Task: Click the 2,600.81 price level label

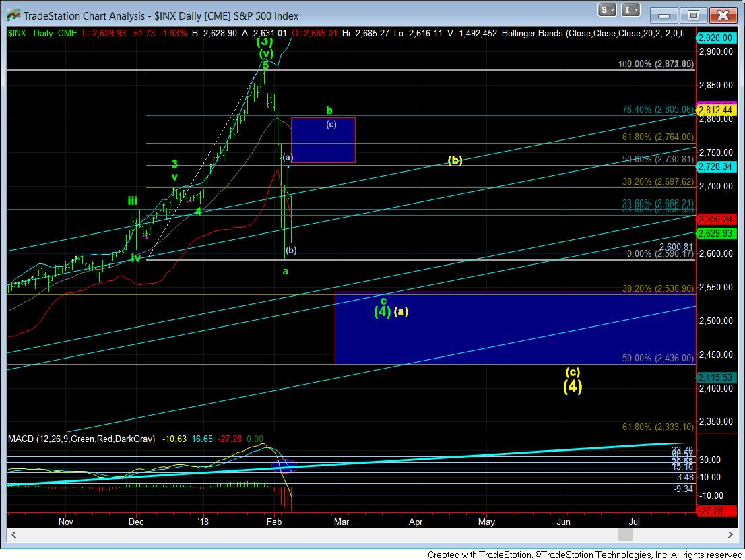Action: (676, 247)
